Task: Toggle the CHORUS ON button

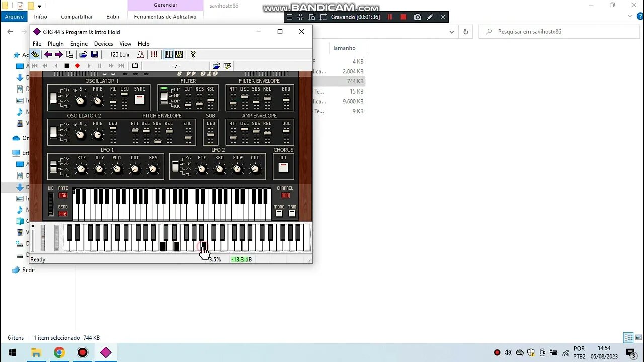Action: pyautogui.click(x=283, y=168)
